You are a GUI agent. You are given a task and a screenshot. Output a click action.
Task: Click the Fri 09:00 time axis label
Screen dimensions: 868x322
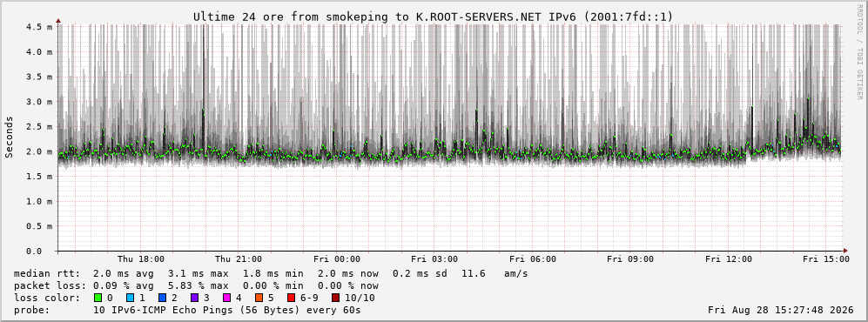pos(630,259)
